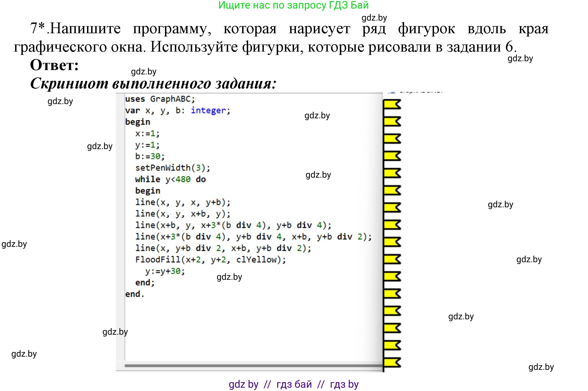
Task: Click the blue 'integer' keyword
Action: 208,110
